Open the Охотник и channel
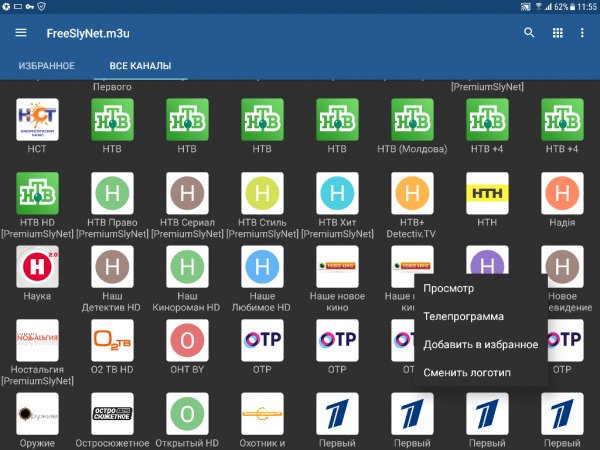600x450 pixels. [262, 414]
